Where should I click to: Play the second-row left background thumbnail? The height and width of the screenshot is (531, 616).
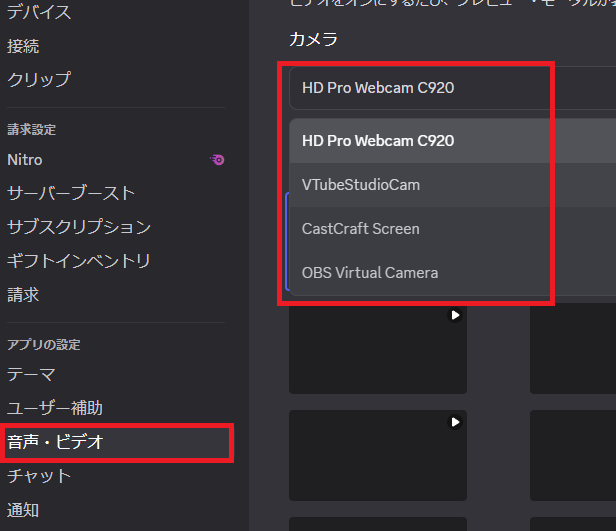coord(455,422)
